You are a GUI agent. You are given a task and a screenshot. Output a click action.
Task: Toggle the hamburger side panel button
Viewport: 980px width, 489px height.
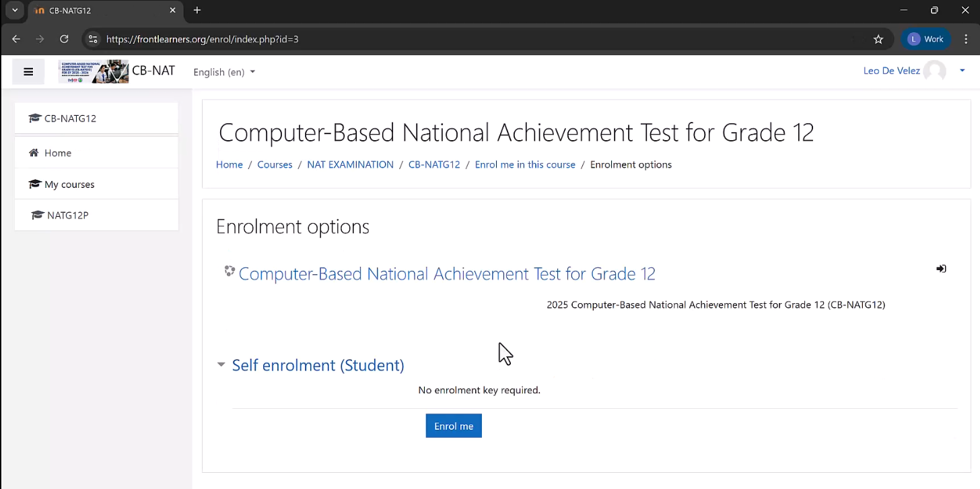pyautogui.click(x=28, y=72)
